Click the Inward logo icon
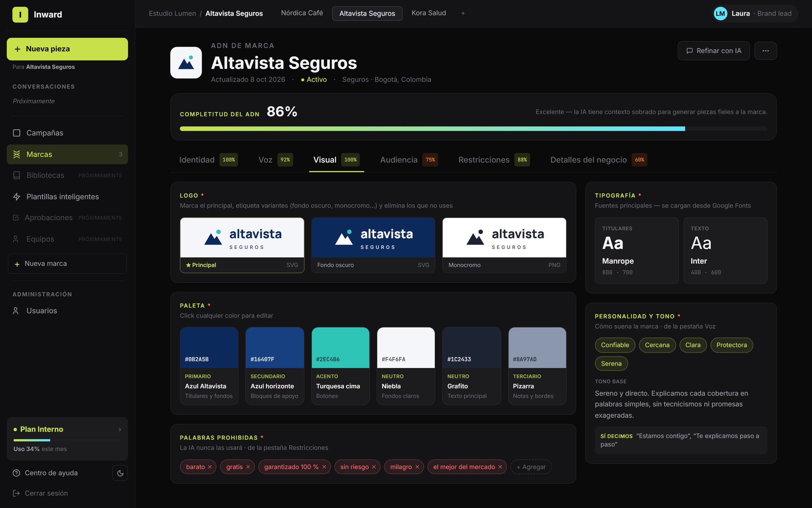This screenshot has width=812, height=508. (20, 15)
